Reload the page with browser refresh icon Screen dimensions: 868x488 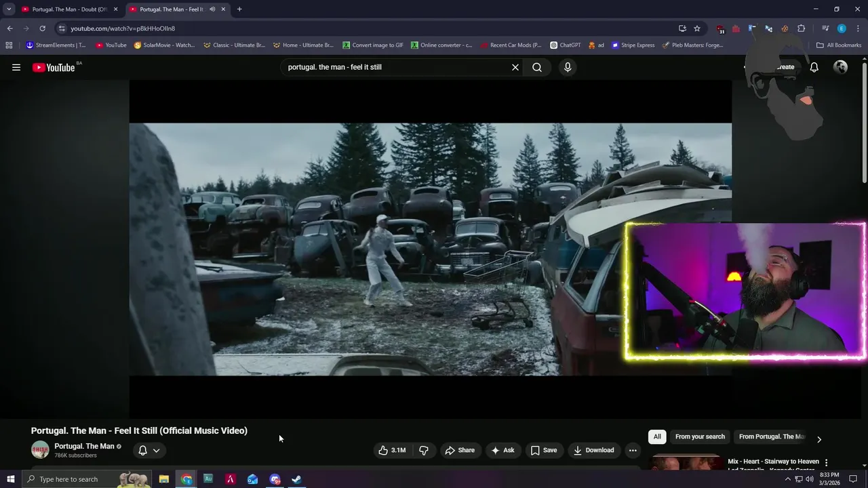point(42,28)
